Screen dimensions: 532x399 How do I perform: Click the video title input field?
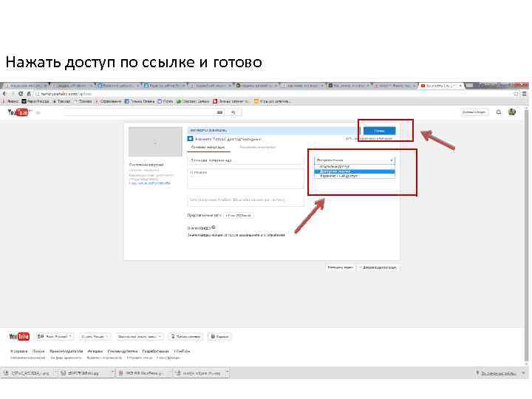coord(245,160)
